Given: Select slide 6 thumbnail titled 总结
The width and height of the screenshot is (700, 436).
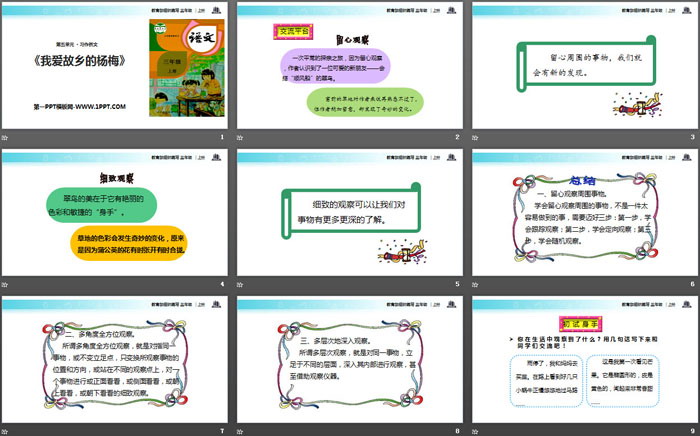Looking at the screenshot, I should point(585,212).
